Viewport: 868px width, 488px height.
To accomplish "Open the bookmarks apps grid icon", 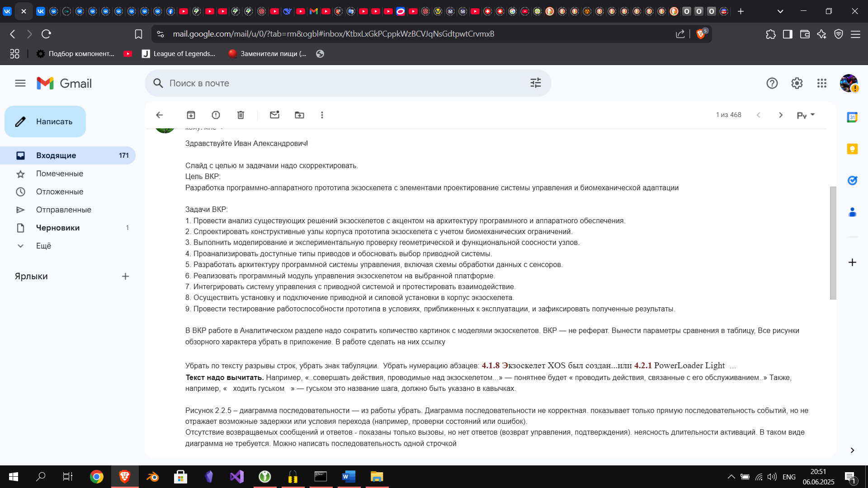I will (x=14, y=54).
